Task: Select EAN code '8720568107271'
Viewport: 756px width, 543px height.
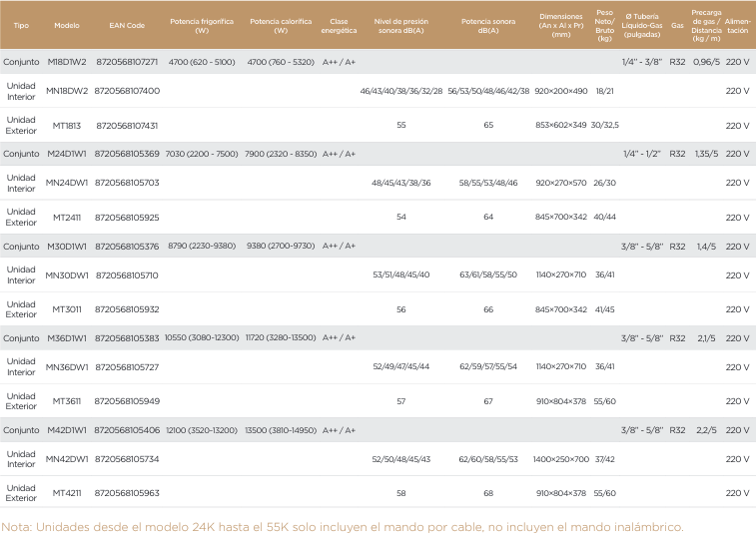Action: [127, 62]
